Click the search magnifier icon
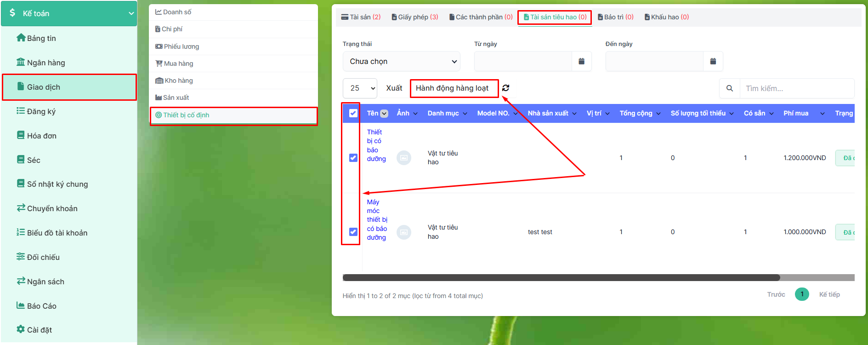The image size is (868, 345). click(x=730, y=88)
